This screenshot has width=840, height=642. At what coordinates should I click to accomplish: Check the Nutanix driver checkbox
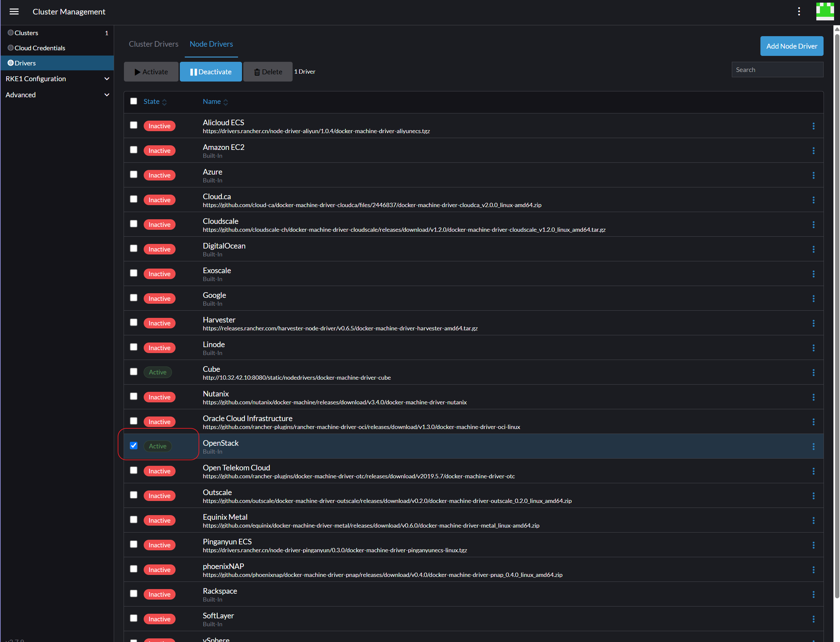coord(133,396)
